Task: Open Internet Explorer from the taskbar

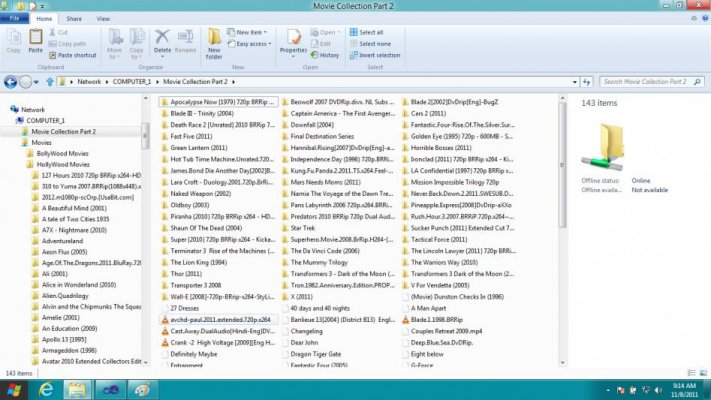Action: [46, 390]
